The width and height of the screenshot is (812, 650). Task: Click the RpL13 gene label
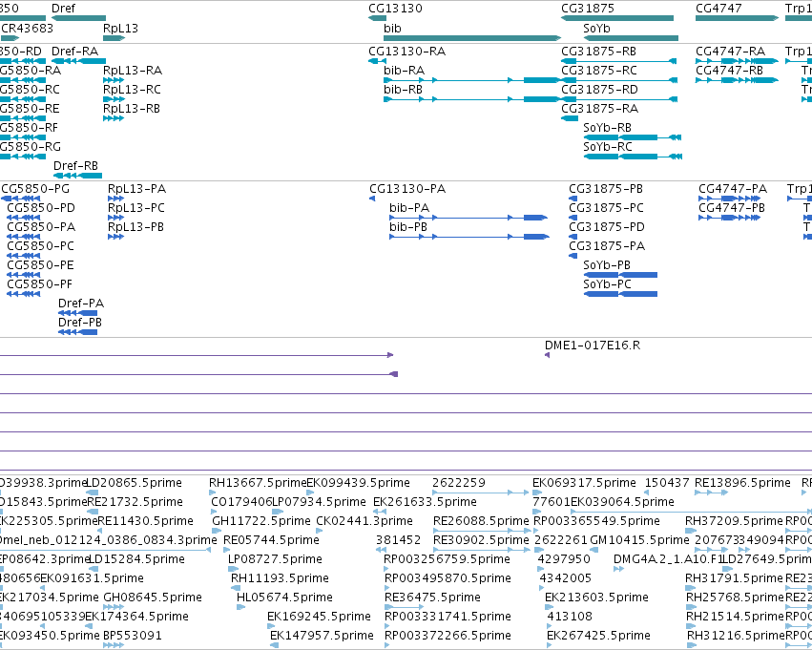click(x=120, y=29)
